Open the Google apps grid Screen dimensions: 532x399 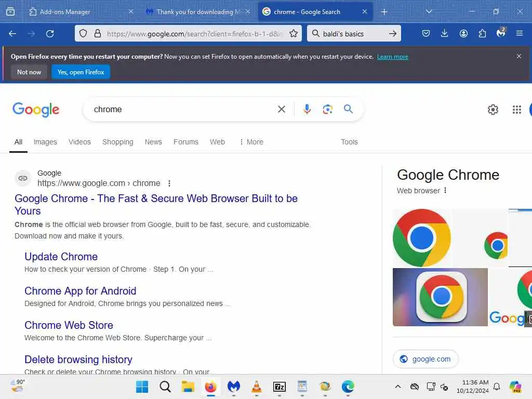coord(517,110)
